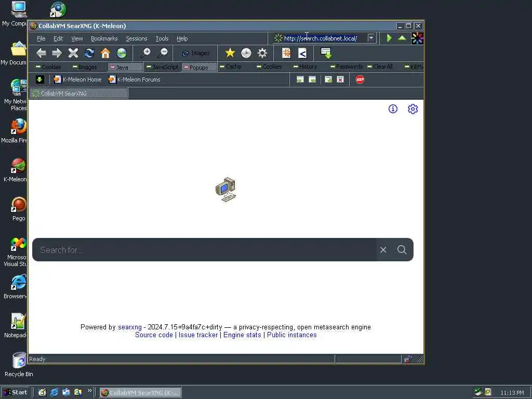Clear Passwords from the privacy bar

click(346, 66)
